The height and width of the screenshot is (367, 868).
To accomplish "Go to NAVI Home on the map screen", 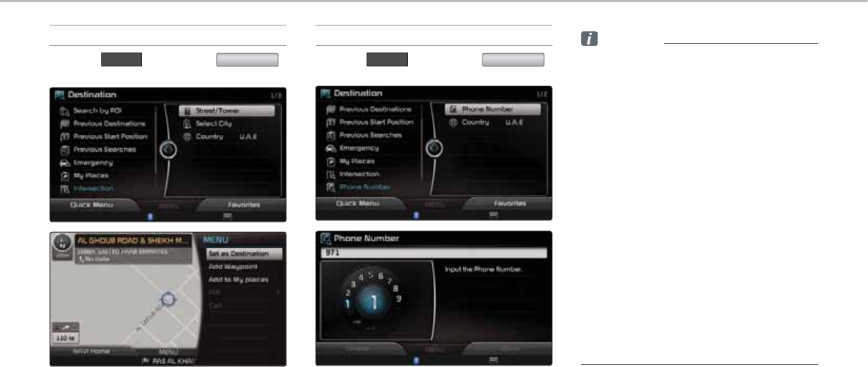I will click(91, 352).
